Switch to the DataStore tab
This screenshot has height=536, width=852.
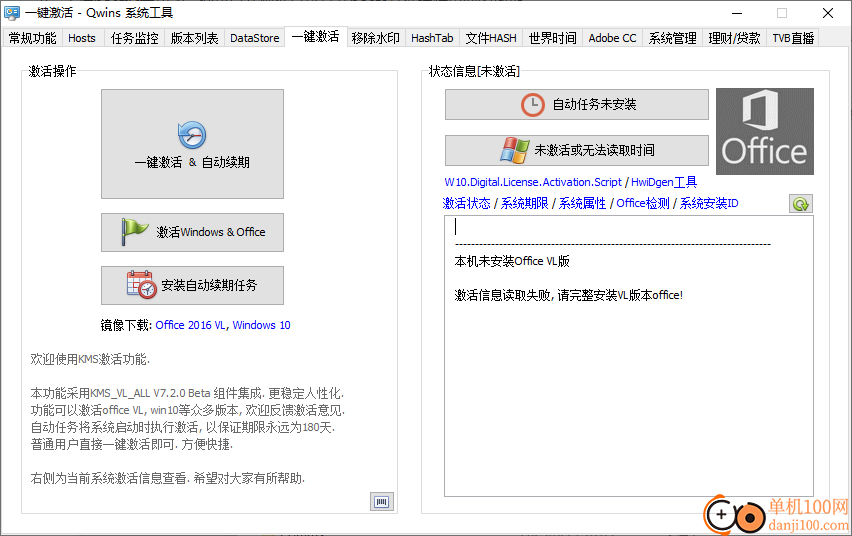point(254,38)
